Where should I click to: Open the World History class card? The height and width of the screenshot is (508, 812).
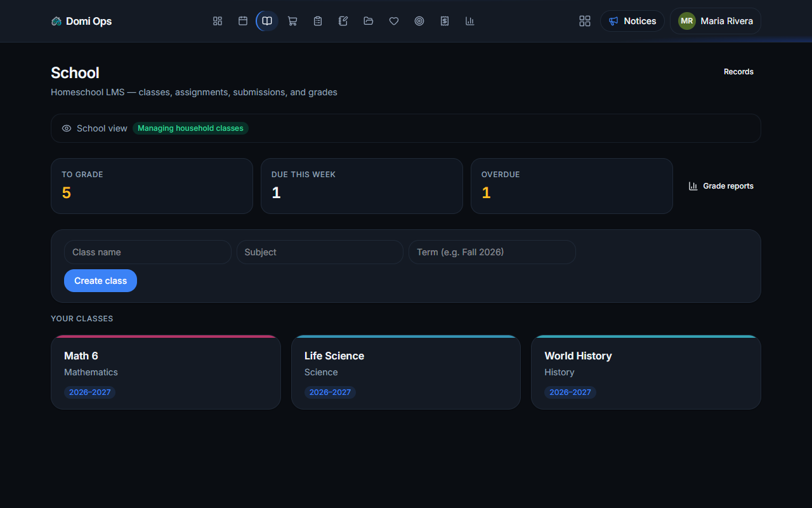(x=646, y=372)
